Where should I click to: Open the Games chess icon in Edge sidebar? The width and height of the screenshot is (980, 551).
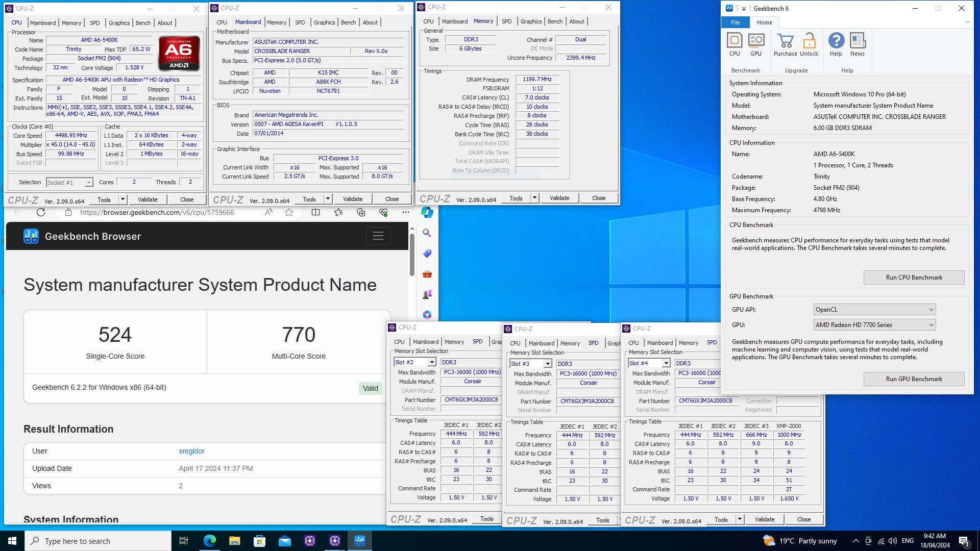(x=427, y=294)
